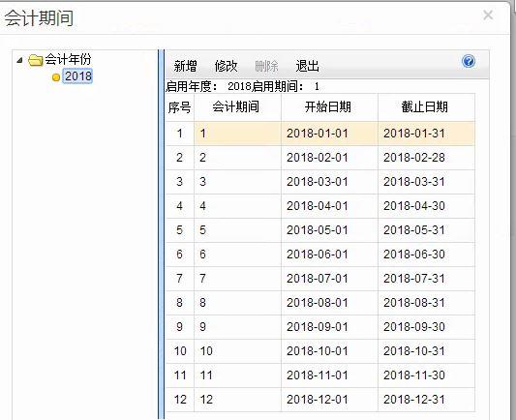Select start date 2018-06-01 cell

tap(329, 255)
